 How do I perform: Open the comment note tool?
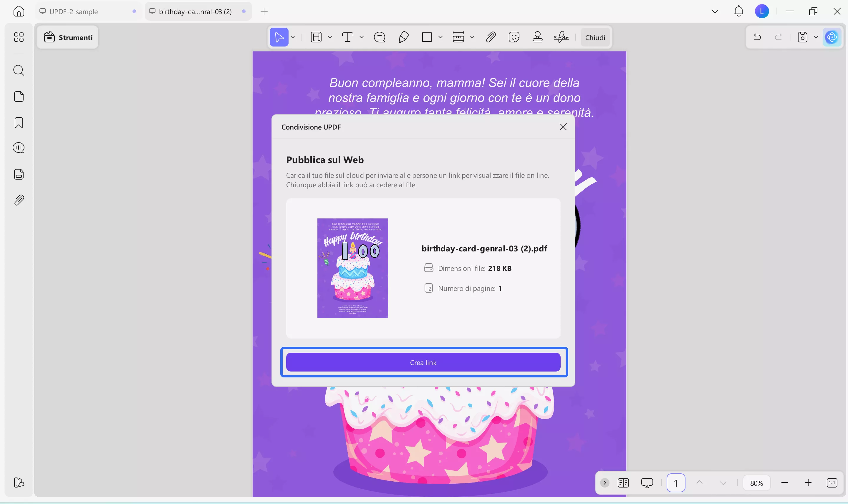coord(379,37)
